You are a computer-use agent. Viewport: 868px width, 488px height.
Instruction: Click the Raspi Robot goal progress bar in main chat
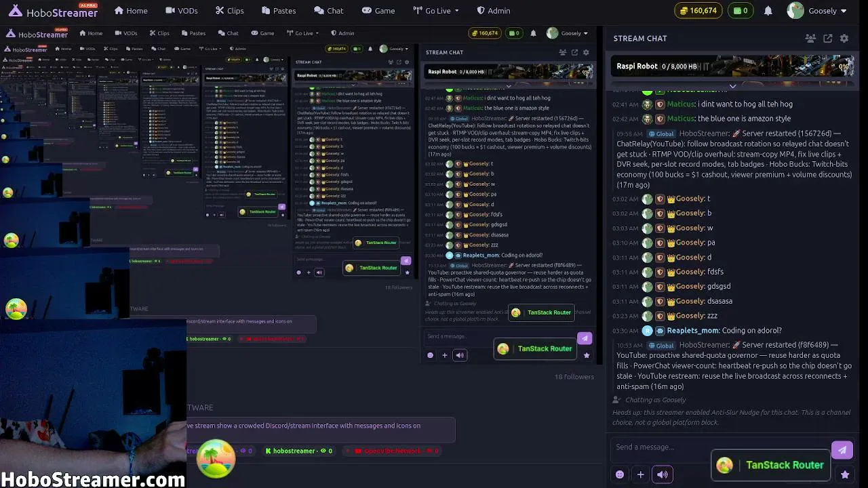point(732,66)
